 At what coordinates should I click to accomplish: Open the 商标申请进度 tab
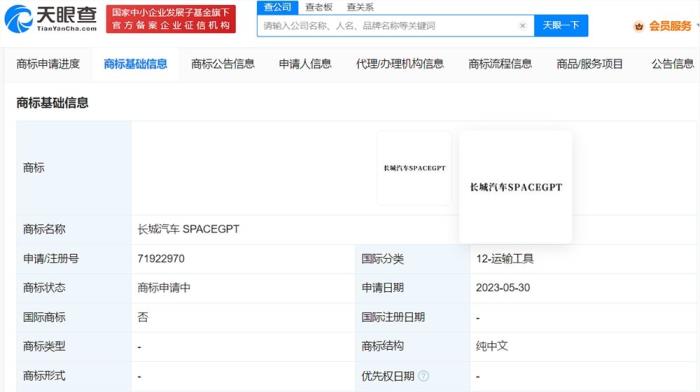[x=48, y=64]
